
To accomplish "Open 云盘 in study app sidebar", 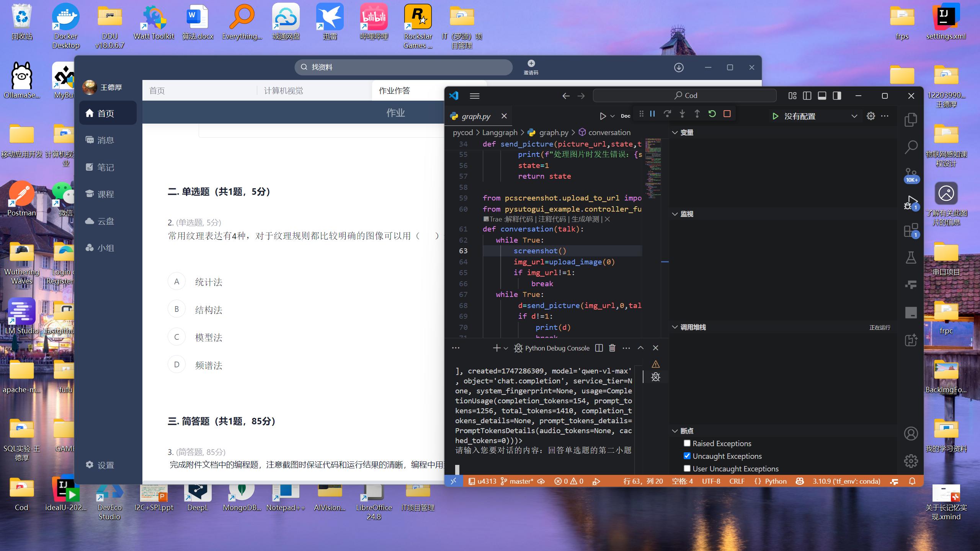I will [100, 221].
